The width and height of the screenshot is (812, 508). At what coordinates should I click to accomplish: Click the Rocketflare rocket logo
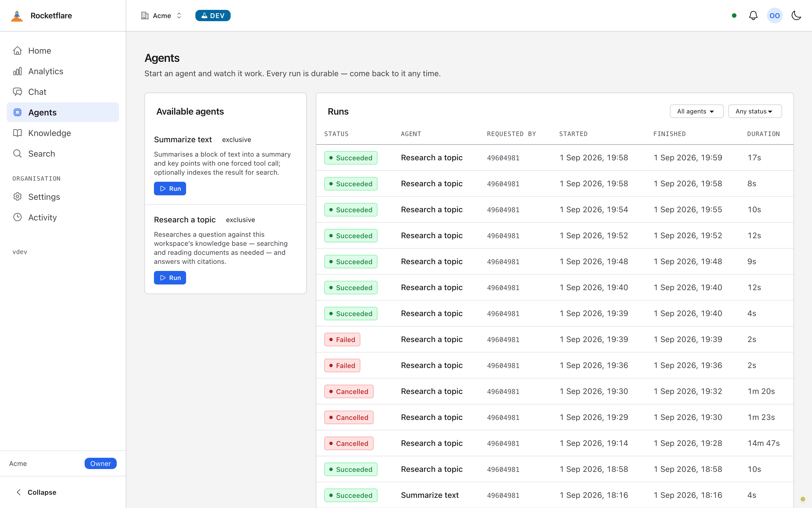17,16
